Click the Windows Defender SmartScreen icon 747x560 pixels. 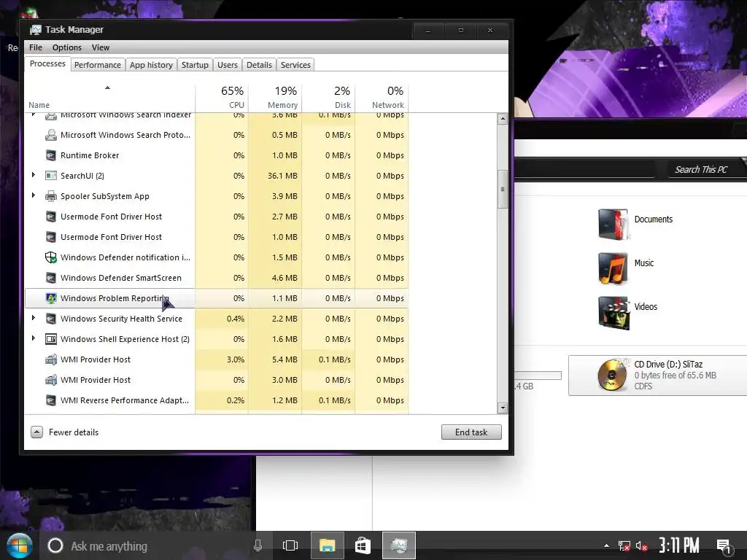[x=51, y=278]
